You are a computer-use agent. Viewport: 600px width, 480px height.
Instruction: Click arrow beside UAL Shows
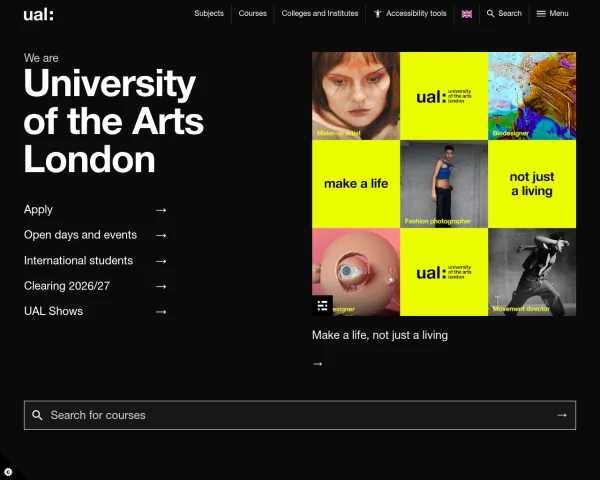pos(161,312)
